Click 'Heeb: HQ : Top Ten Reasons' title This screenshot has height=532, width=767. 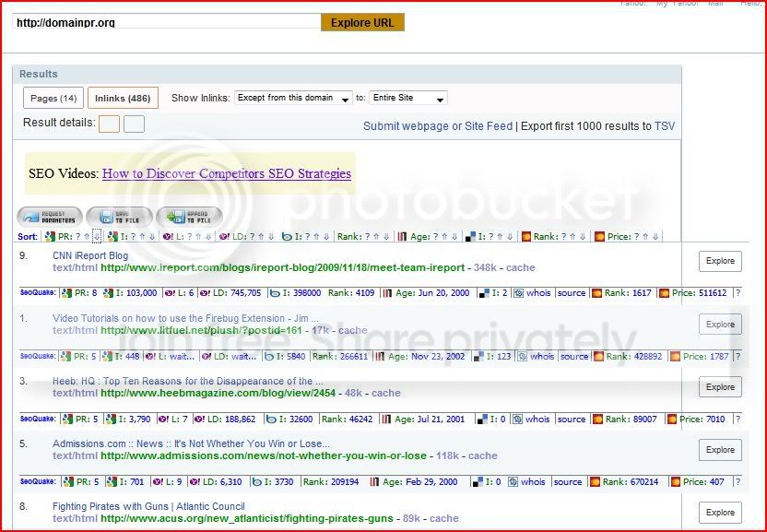187,382
